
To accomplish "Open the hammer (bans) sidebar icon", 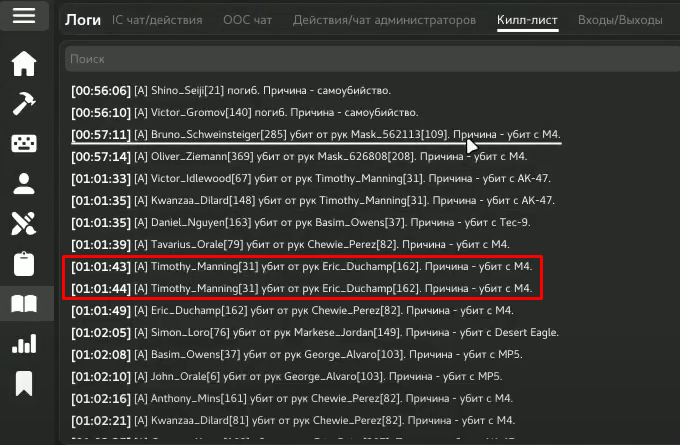I will tap(24, 103).
